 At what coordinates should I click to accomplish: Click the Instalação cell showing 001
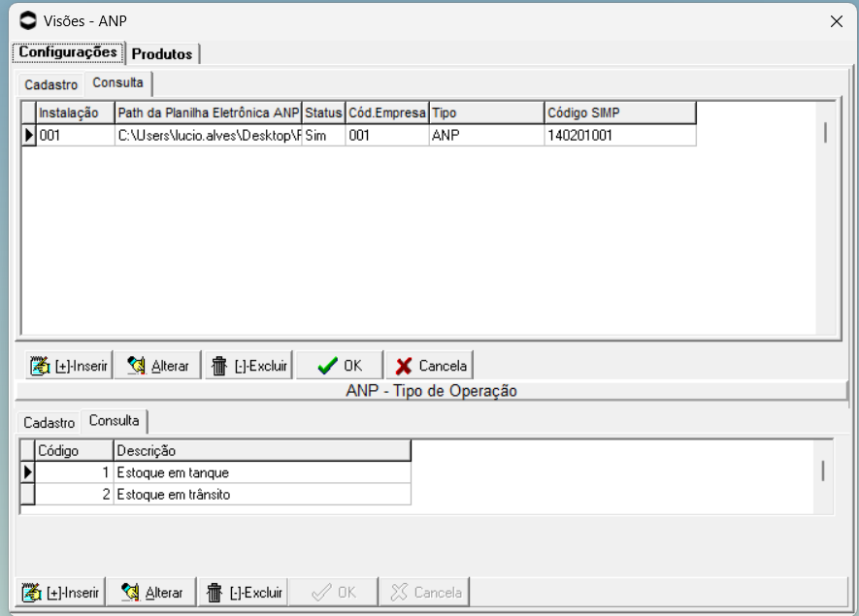coord(76,135)
